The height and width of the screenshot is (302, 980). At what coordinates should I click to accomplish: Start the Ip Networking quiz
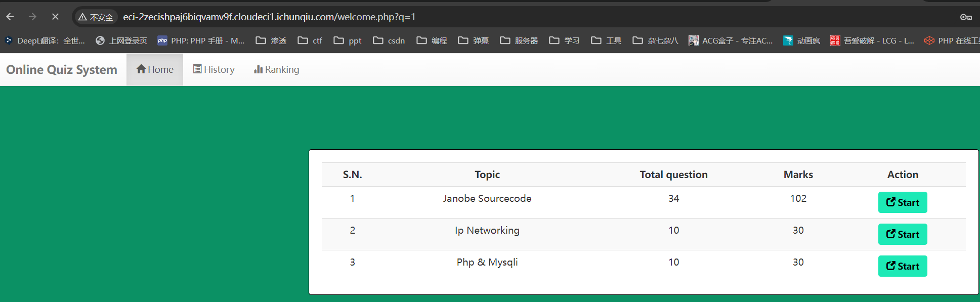coord(902,234)
